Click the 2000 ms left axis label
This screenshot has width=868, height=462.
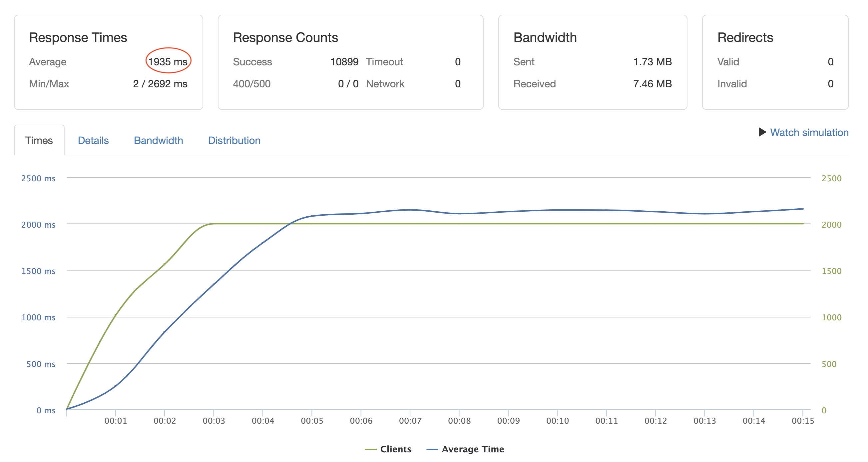(x=38, y=225)
